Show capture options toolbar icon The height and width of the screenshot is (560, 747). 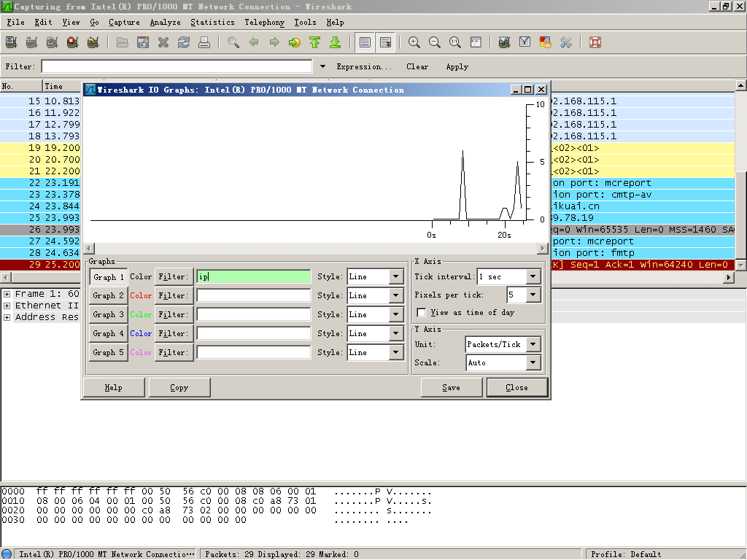[x=32, y=42]
